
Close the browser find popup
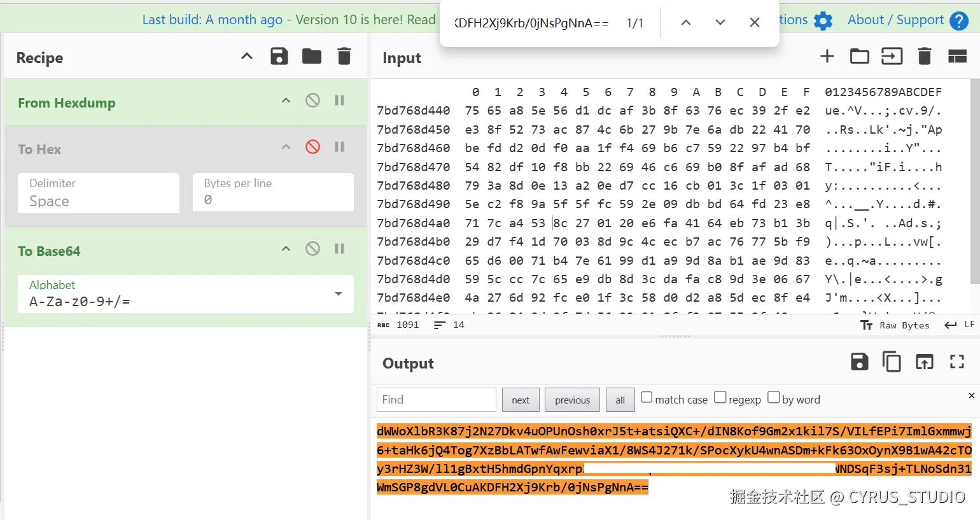click(755, 22)
